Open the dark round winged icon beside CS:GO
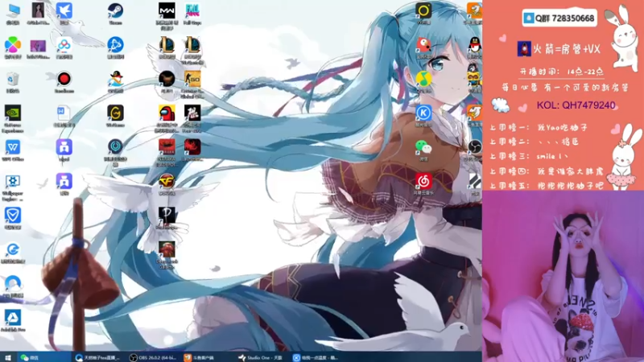 [x=167, y=79]
